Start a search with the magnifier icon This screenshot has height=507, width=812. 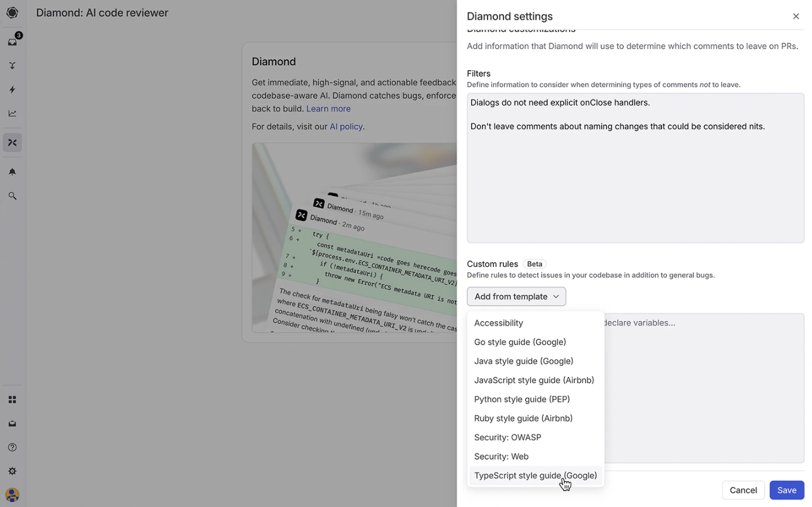[12, 195]
